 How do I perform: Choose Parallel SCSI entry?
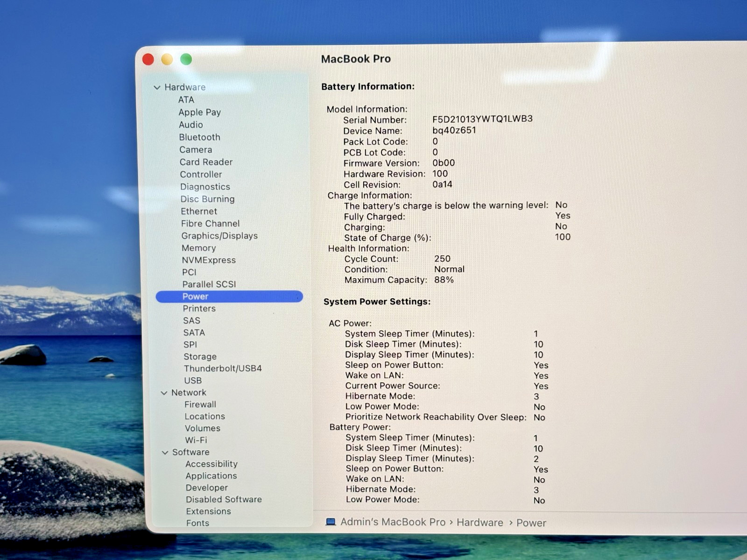pyautogui.click(x=209, y=284)
